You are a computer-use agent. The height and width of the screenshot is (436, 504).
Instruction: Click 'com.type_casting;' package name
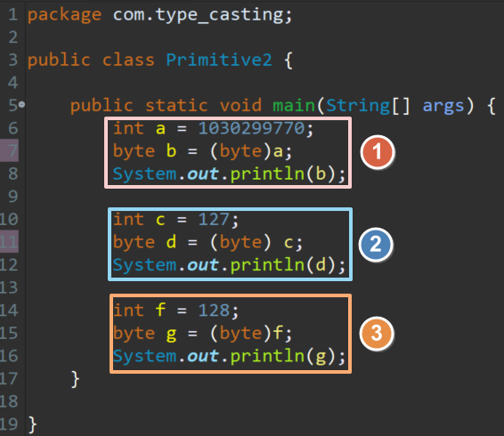click(x=202, y=15)
